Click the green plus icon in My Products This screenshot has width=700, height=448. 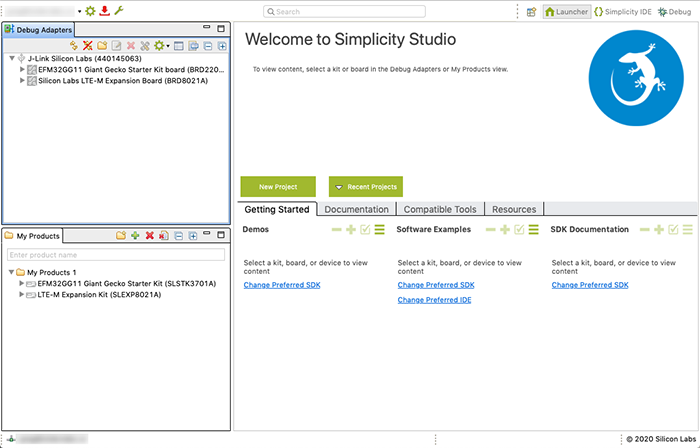[x=135, y=236]
